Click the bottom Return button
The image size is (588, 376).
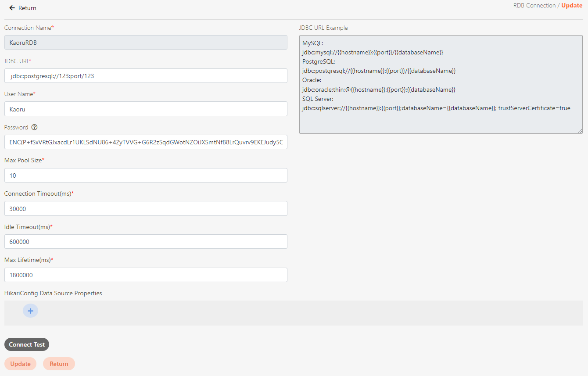59,364
